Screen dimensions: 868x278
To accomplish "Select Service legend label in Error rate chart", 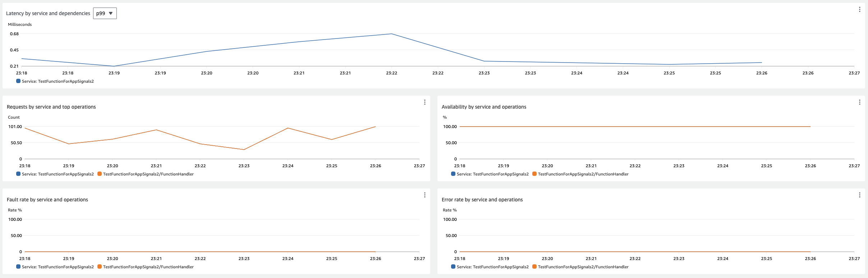I will coord(492,267).
